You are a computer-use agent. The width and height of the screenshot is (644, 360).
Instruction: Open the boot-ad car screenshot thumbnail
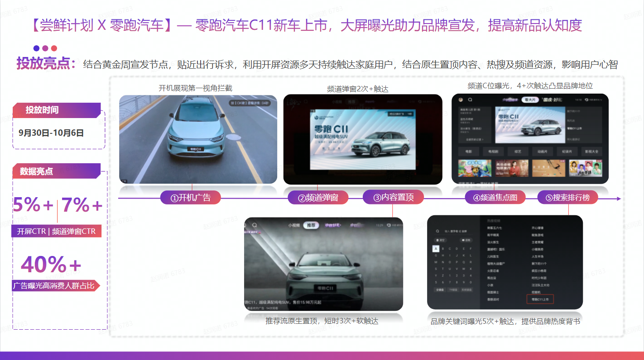(198, 139)
